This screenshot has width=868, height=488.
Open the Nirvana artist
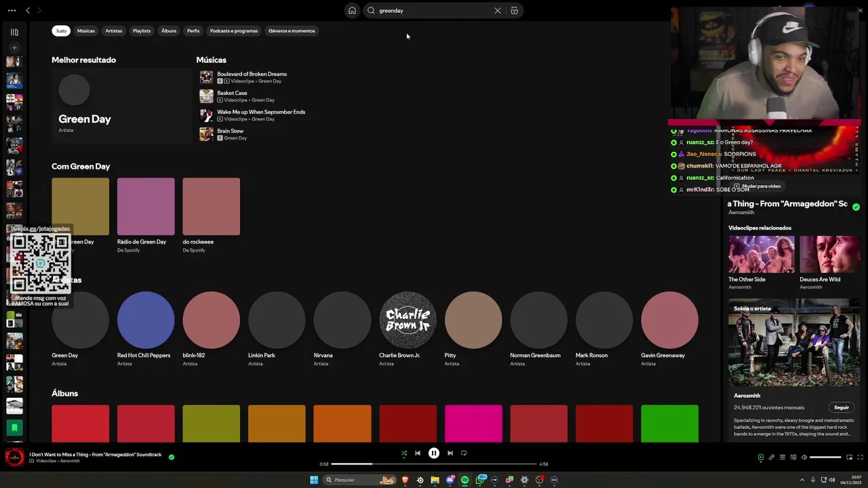coord(342,329)
